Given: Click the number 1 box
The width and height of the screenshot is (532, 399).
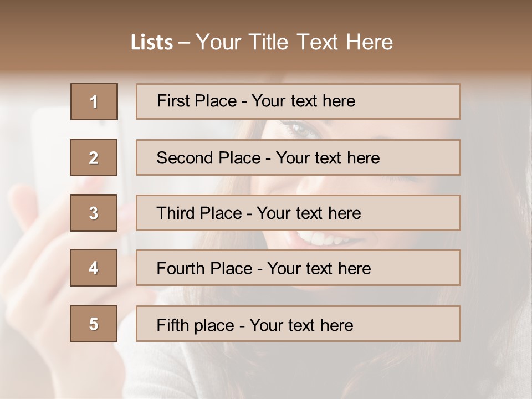Looking at the screenshot, I should click(x=94, y=101).
